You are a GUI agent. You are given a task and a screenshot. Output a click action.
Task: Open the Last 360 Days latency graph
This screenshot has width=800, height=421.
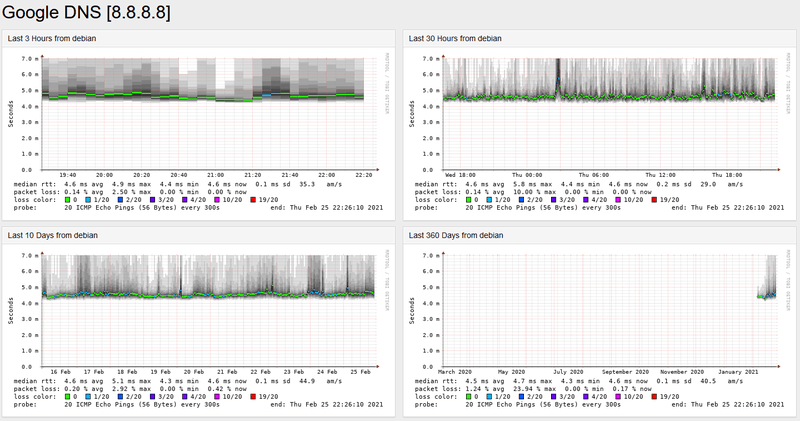599,329
